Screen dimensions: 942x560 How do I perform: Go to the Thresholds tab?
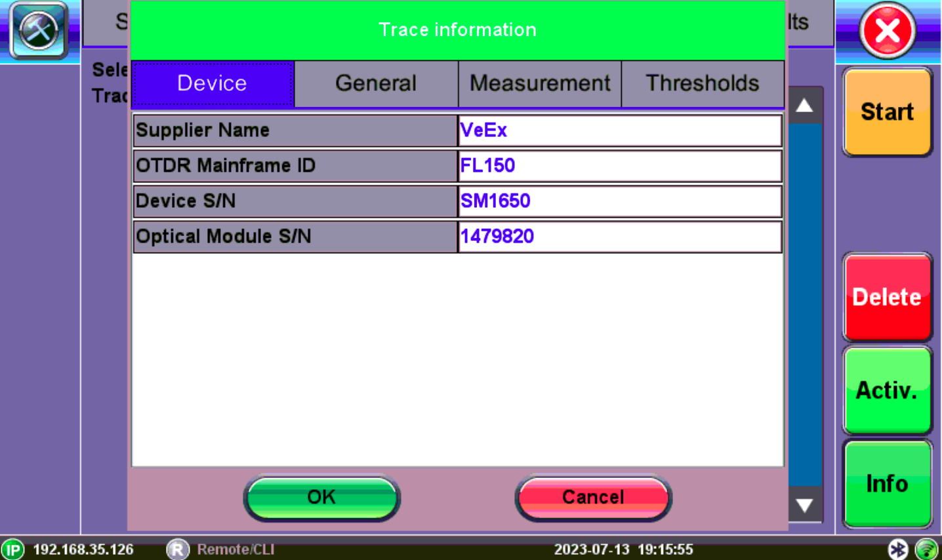click(x=702, y=83)
